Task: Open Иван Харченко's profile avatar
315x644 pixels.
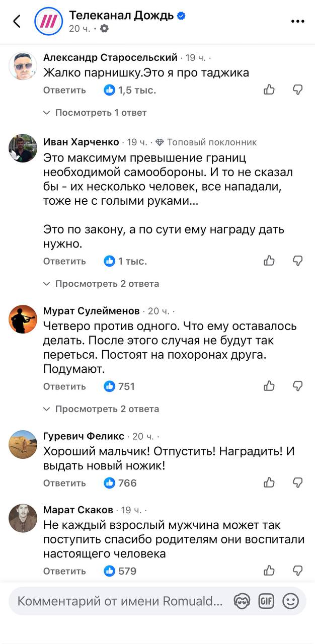Action: pos(23,148)
